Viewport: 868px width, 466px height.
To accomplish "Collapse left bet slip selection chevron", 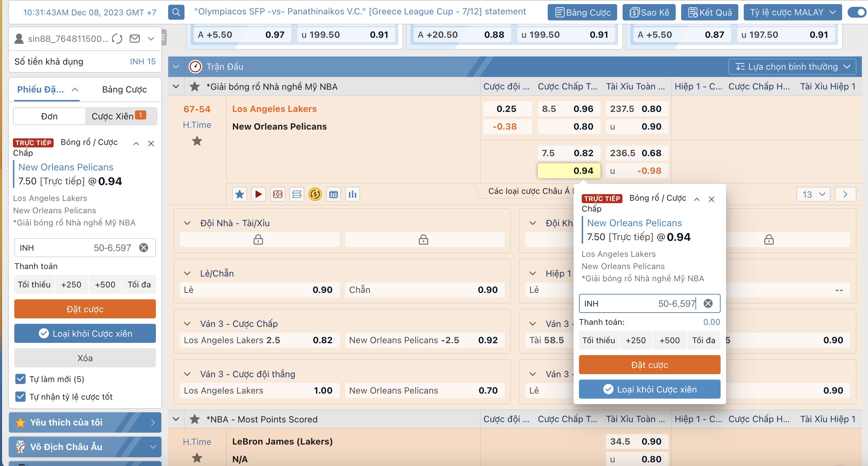I will [136, 144].
